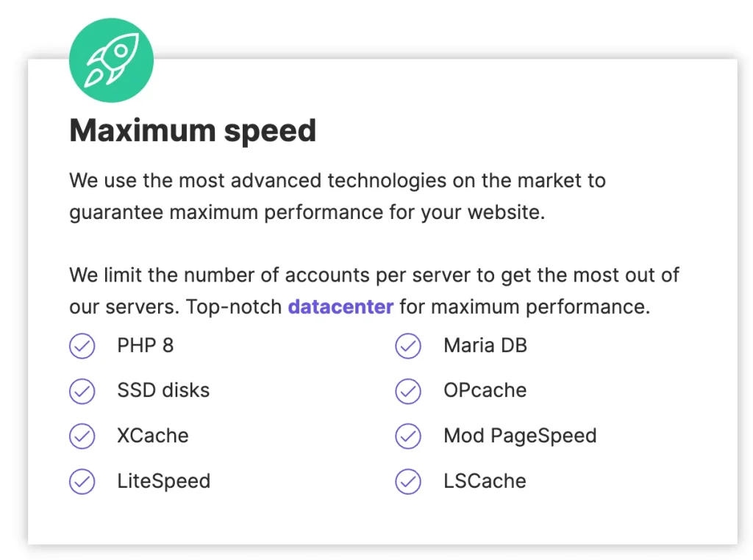Click the checkmark icon next to LSCache
The image size is (753, 560).
pyautogui.click(x=408, y=482)
